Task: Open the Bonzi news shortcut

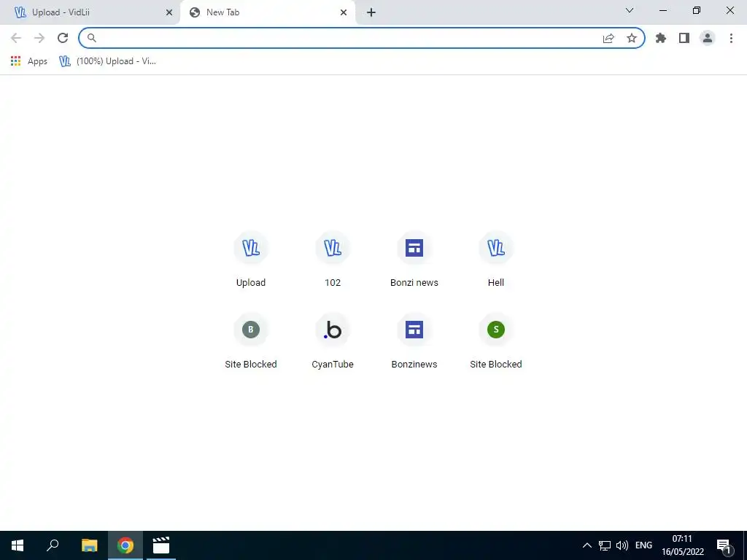Action: [414, 260]
